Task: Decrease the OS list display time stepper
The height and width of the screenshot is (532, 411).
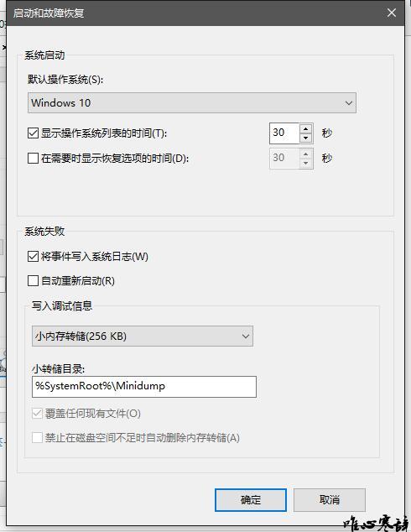Action: [x=306, y=138]
